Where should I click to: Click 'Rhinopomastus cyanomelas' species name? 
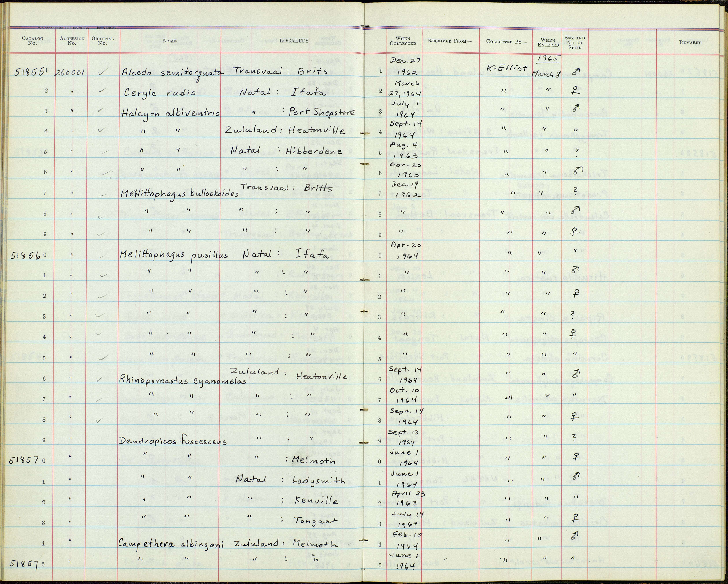tap(182, 381)
